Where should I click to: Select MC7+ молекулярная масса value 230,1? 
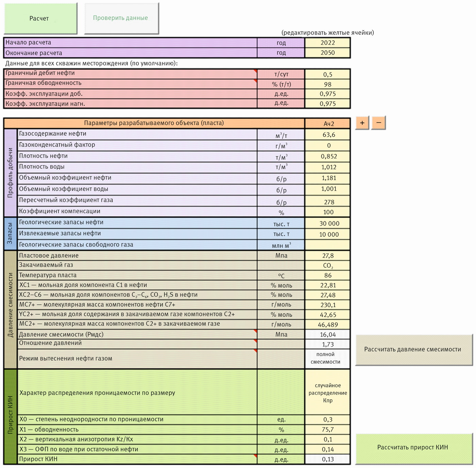[327, 305]
